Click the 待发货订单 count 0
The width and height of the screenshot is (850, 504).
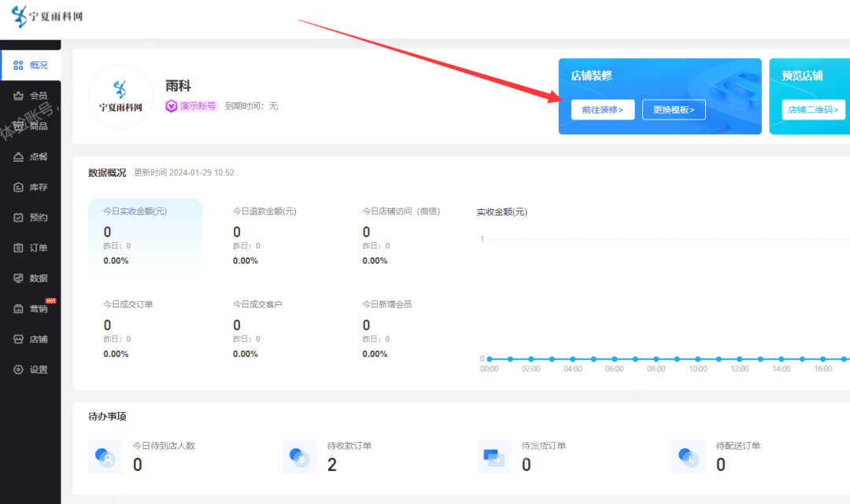click(527, 465)
